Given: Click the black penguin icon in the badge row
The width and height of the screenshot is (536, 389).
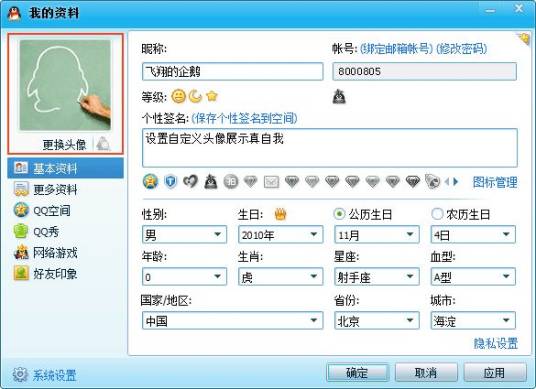Looking at the screenshot, I should (x=211, y=181).
